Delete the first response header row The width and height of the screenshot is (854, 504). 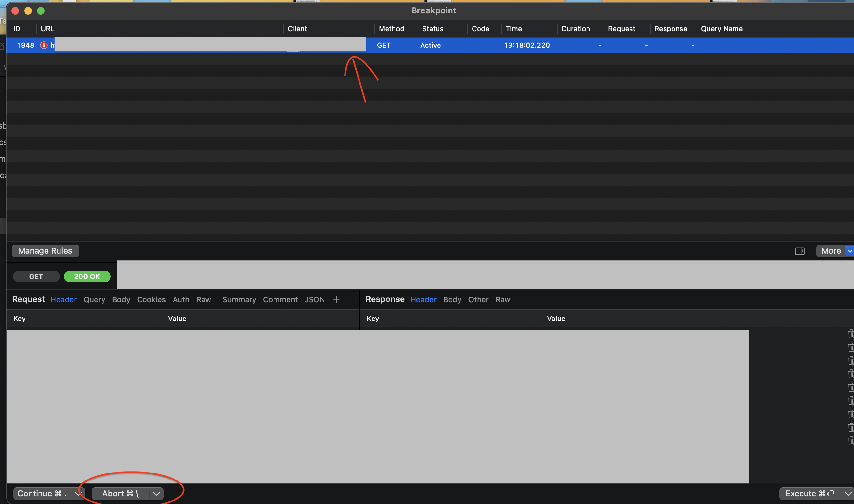[x=850, y=334]
